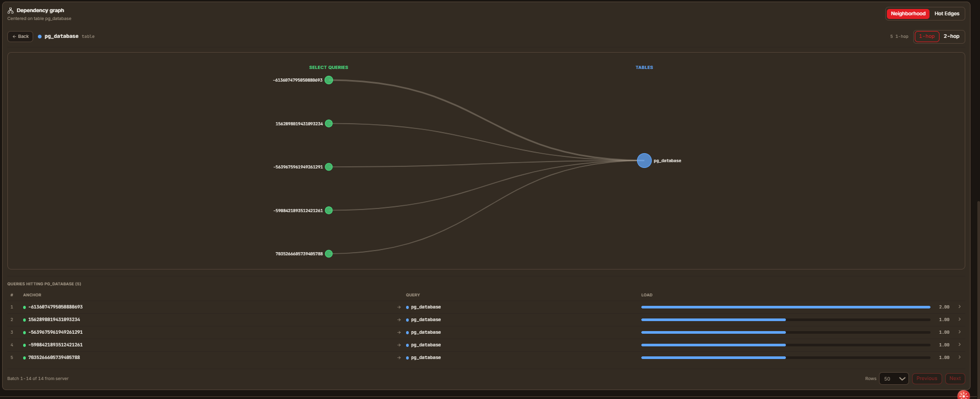Click the Dependency graph icon
This screenshot has width=980, height=399.
11,11
